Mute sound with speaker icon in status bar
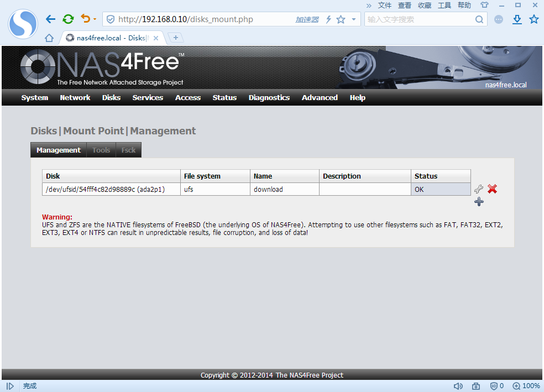544x392 pixels. [x=458, y=386]
